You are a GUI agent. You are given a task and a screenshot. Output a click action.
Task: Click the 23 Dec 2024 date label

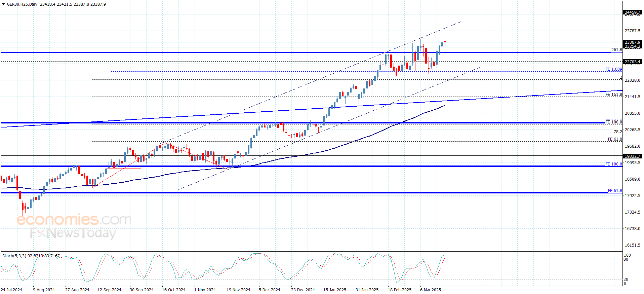coord(303,290)
